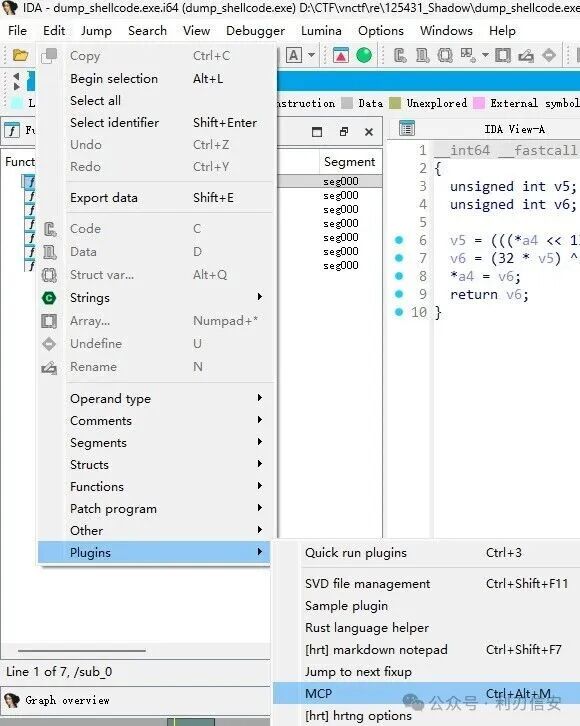Click the red triangle toolbar icon
This screenshot has height=726, width=580.
pos(341,56)
